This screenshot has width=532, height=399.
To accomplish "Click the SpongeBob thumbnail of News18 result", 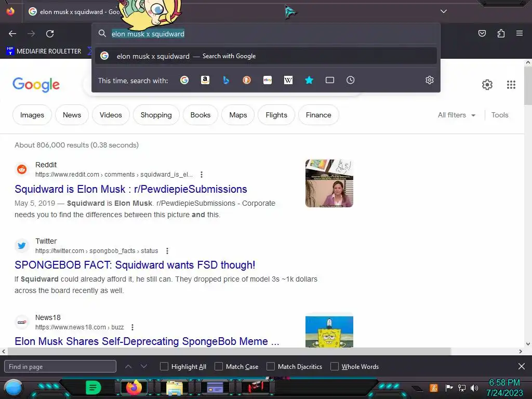I will click(x=329, y=331).
